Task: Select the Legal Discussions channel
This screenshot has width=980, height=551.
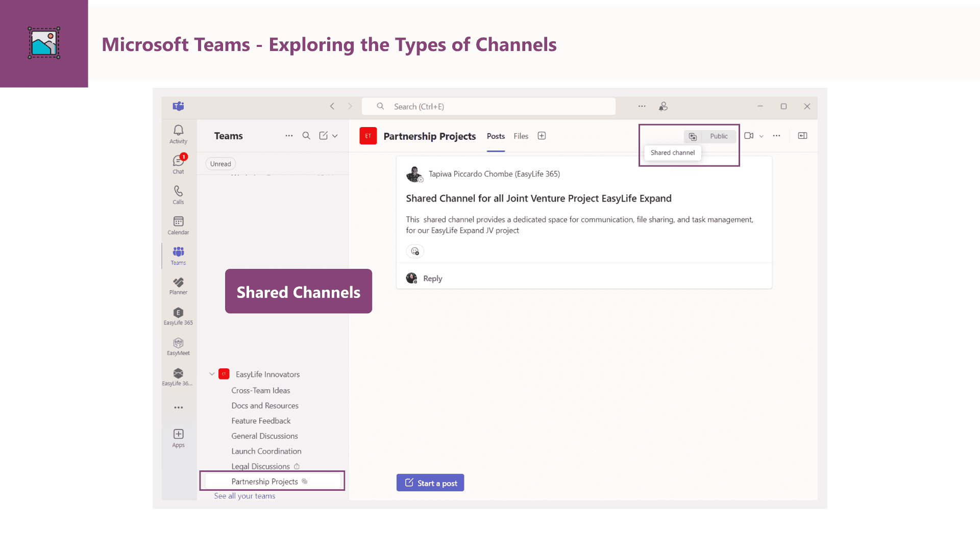Action: 260,466
